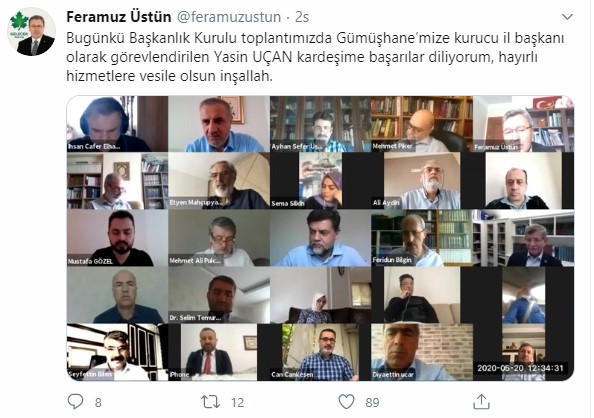Click the Mustafa GÖZEL video tile
594x418 pixels.
[x=117, y=238]
